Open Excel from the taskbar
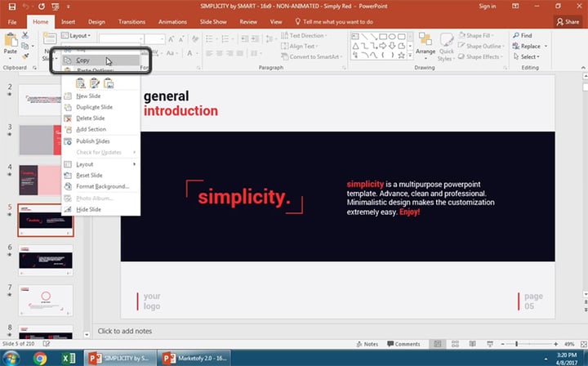 pos(69,359)
